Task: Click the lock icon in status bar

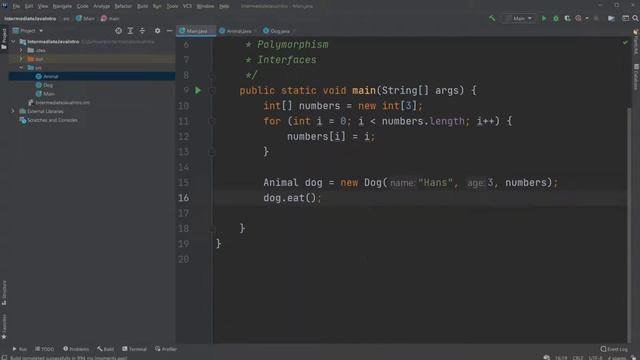Action: tap(634, 358)
